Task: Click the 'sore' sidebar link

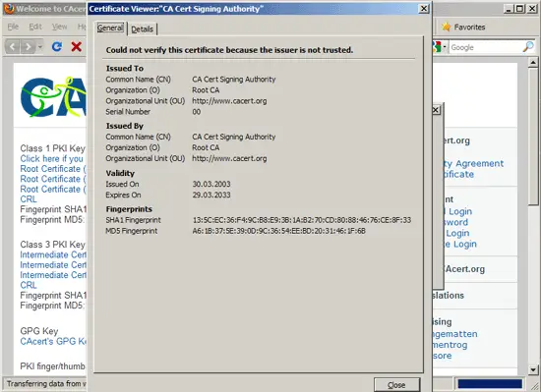Action: pyautogui.click(x=443, y=356)
